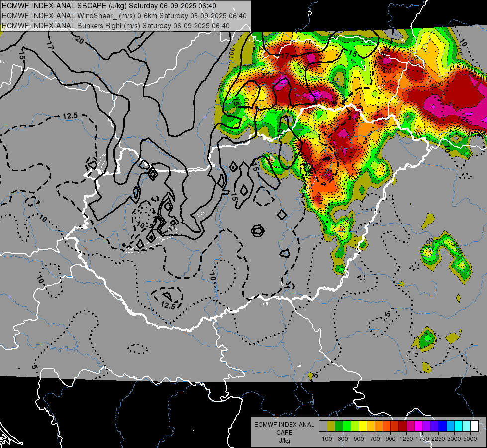Click the amber legend swatch before 700
This screenshot has width=487, height=448.
pyautogui.click(x=371, y=426)
